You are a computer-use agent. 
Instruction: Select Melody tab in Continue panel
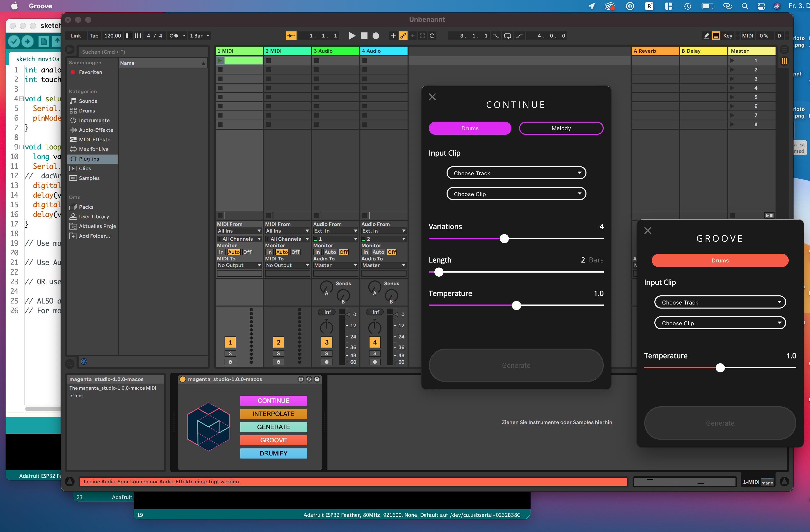click(561, 128)
